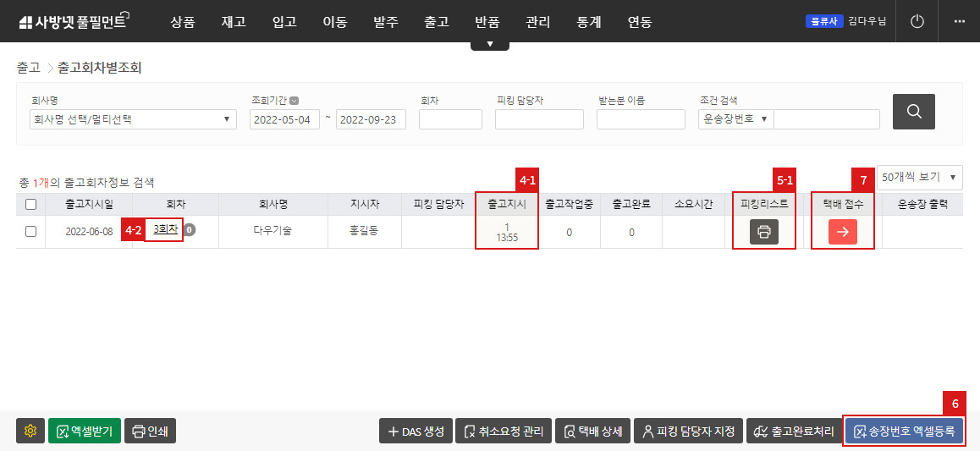Click the 엑셀받기 button

(x=85, y=431)
